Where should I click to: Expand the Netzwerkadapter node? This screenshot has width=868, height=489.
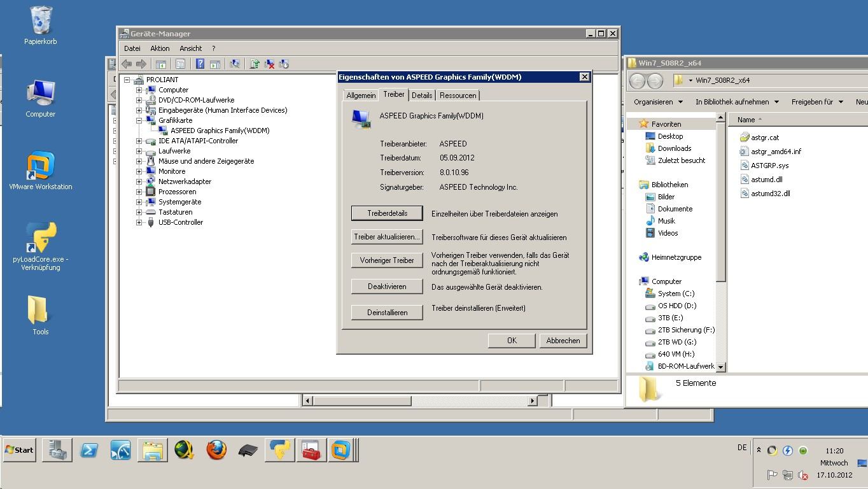pyautogui.click(x=139, y=181)
